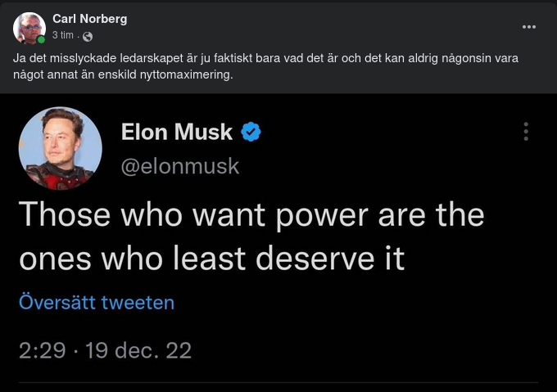Viewport: 557px width, 392px height.
Task: Click the "Översätt tweeten" translate link
Action: (97, 303)
